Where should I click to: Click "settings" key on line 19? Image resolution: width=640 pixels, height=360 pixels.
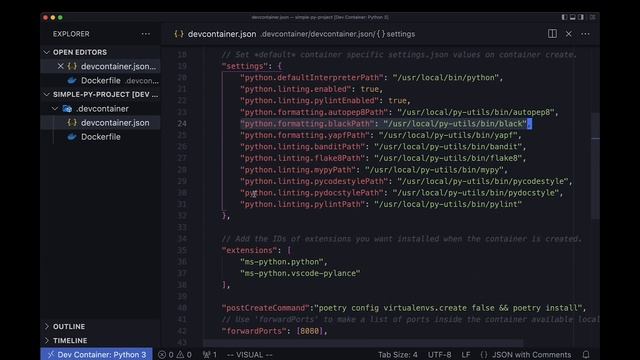click(x=245, y=66)
